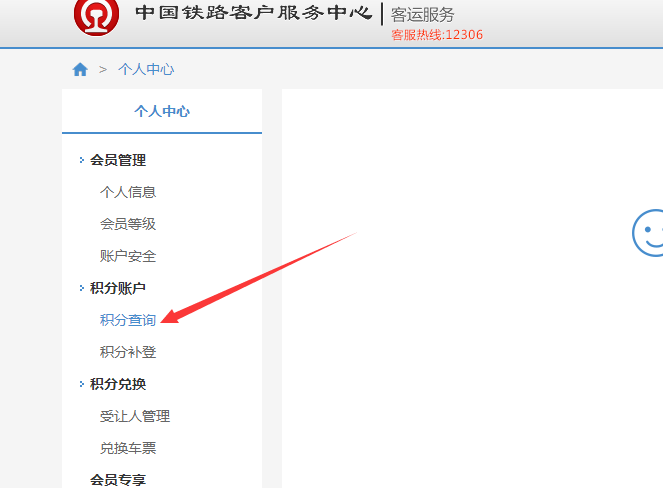The image size is (663, 488).
Task: Open 兑换车票 page
Action: [128, 448]
